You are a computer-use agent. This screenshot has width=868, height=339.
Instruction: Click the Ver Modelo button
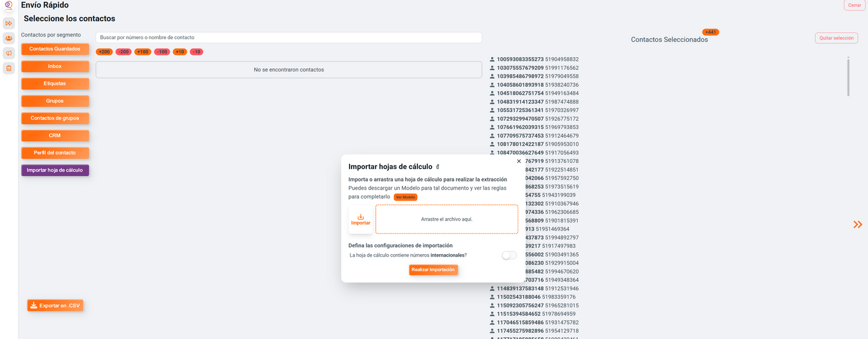[405, 197]
